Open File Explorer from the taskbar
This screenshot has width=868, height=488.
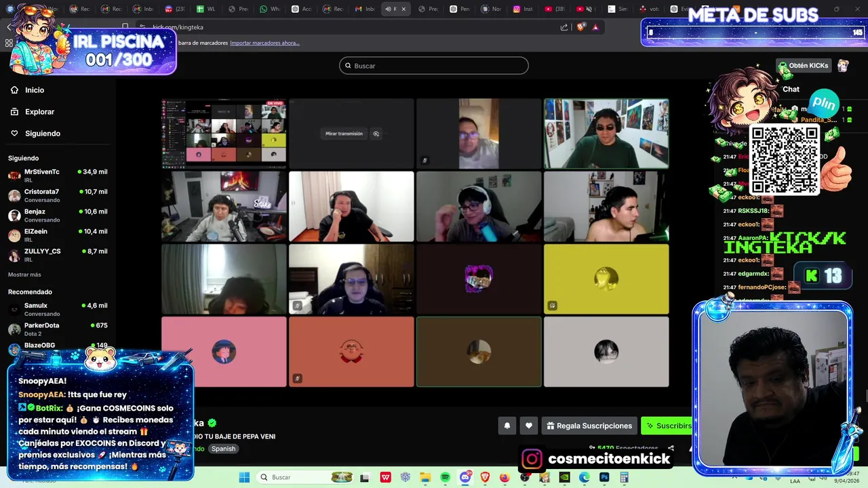click(425, 477)
